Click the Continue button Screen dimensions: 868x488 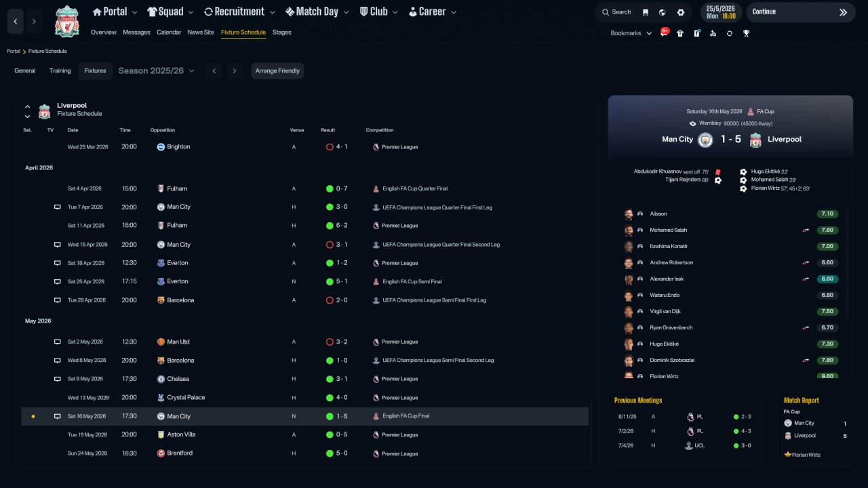coord(801,12)
